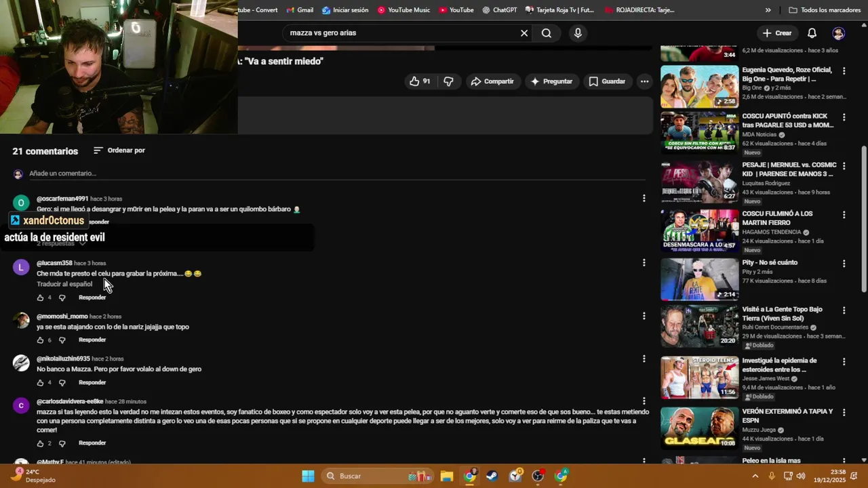This screenshot has width=868, height=488.
Task: Like the video with 91 likes
Action: 419,81
